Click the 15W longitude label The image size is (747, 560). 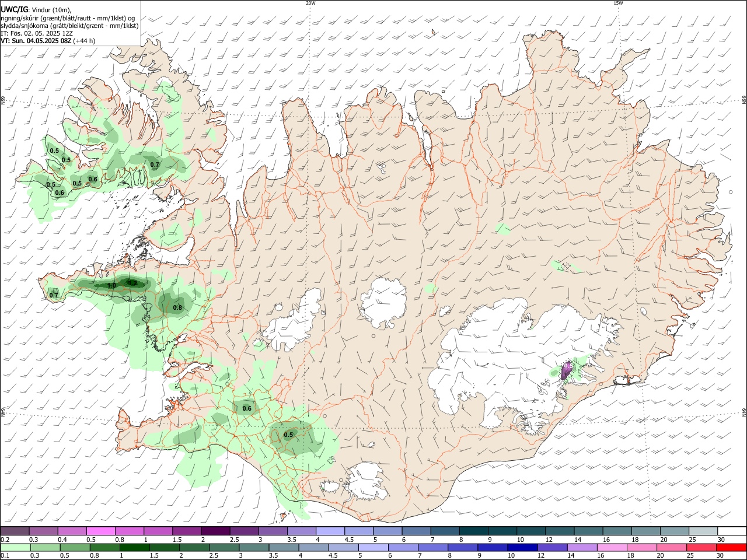[x=618, y=3]
